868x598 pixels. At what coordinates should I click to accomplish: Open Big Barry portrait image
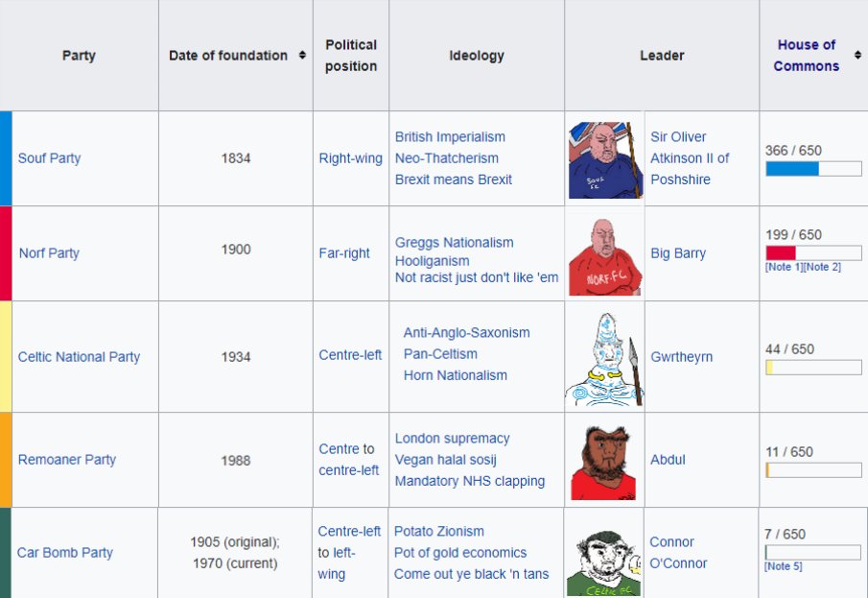click(x=605, y=256)
